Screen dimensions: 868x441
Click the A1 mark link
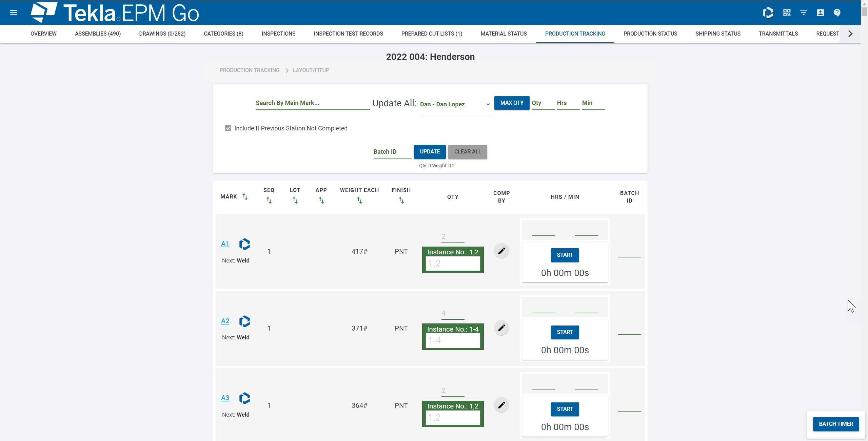pyautogui.click(x=225, y=244)
